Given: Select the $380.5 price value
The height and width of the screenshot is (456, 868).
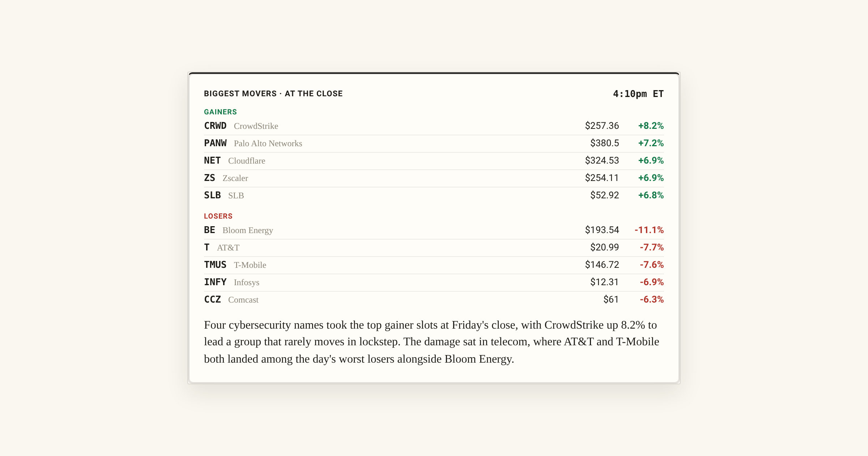Looking at the screenshot, I should [x=604, y=143].
